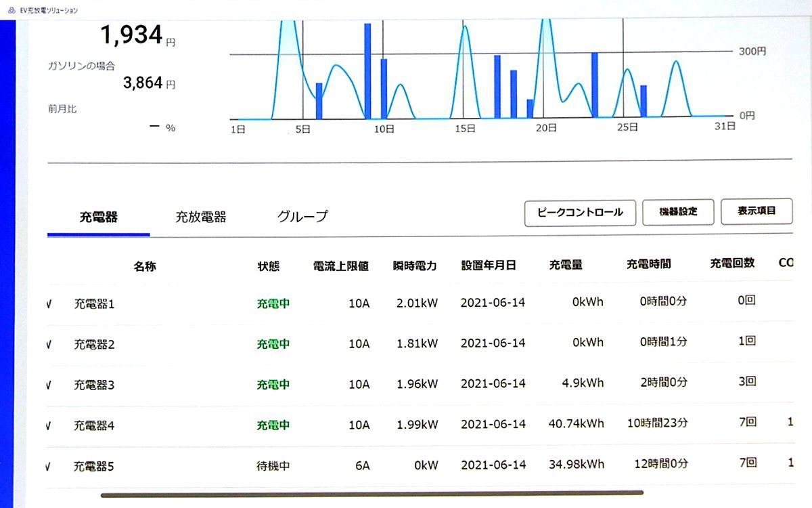
Task: Click the app logo beside EV充放電ソリューション title
Action: coord(11,10)
